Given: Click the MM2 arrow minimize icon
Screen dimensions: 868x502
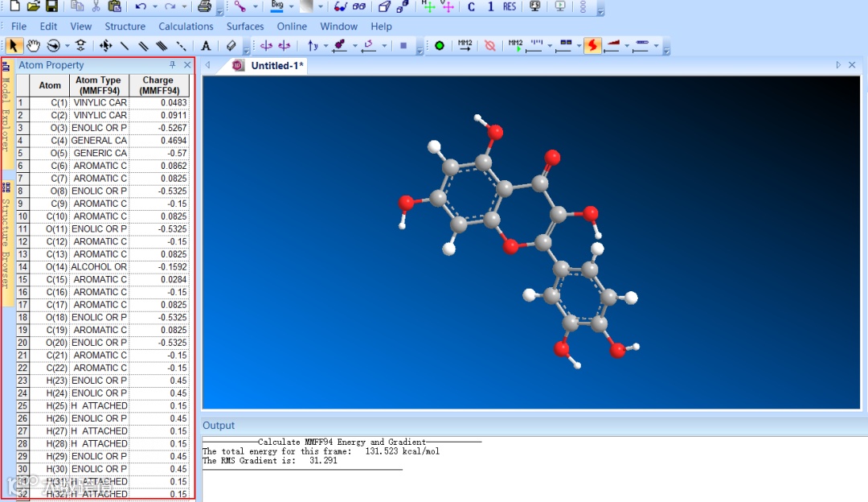Looking at the screenshot, I should [465, 45].
